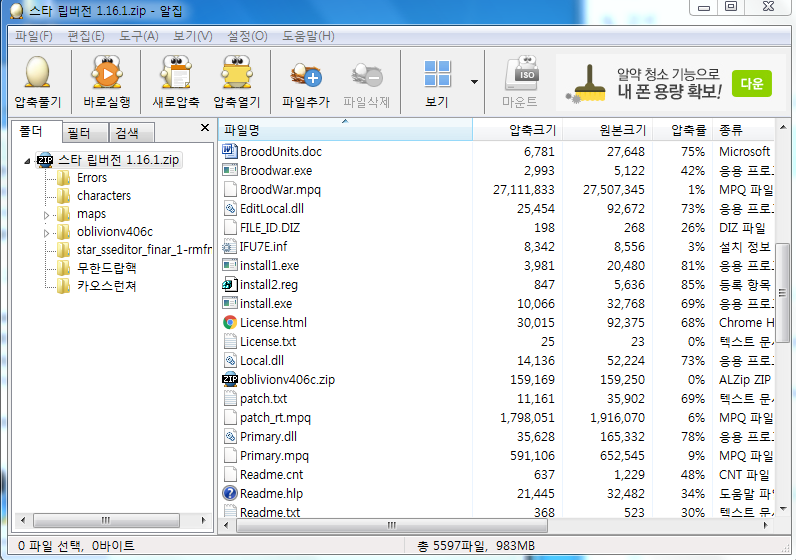This screenshot has width=796, height=560.
Task: Open the 설정(O) menu
Action: pyautogui.click(x=247, y=37)
